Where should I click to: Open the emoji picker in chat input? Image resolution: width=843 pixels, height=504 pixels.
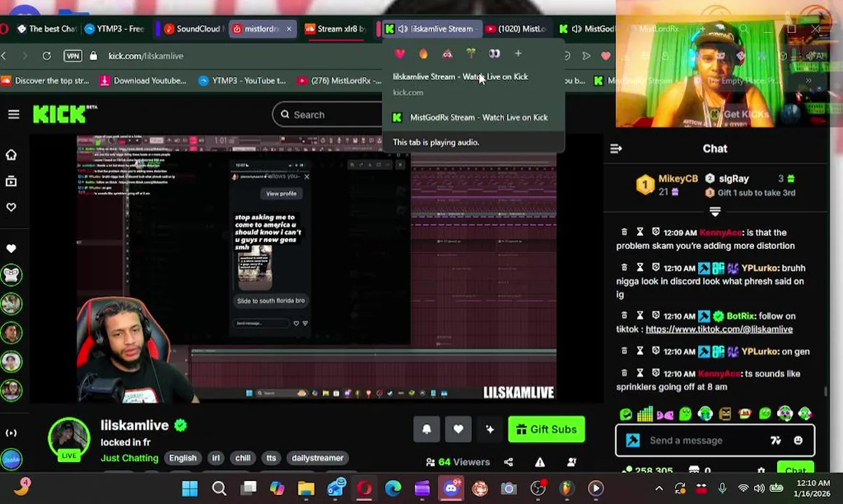pyautogui.click(x=798, y=440)
